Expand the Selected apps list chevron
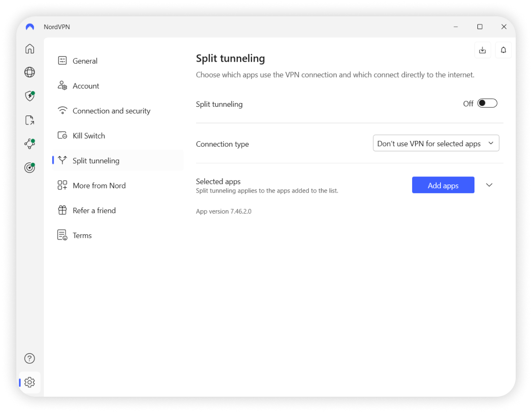The height and width of the screenshot is (413, 532). 489,185
